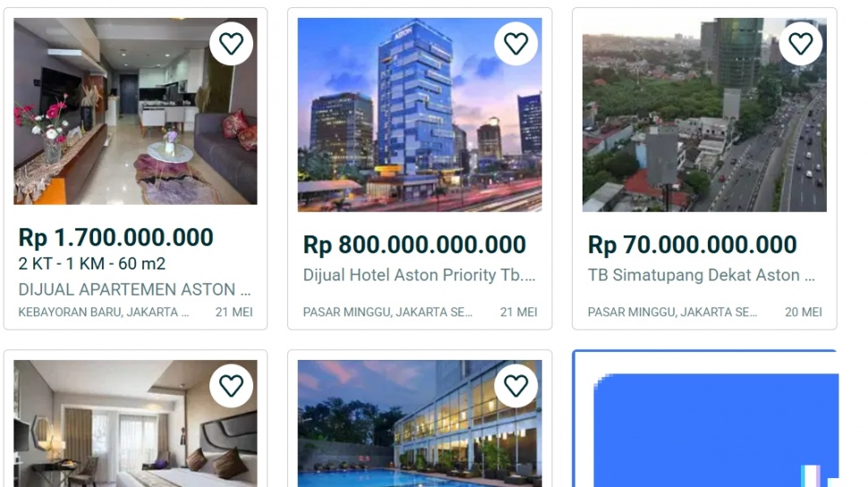Click heart icon on swimming pool photo

pos(516,386)
